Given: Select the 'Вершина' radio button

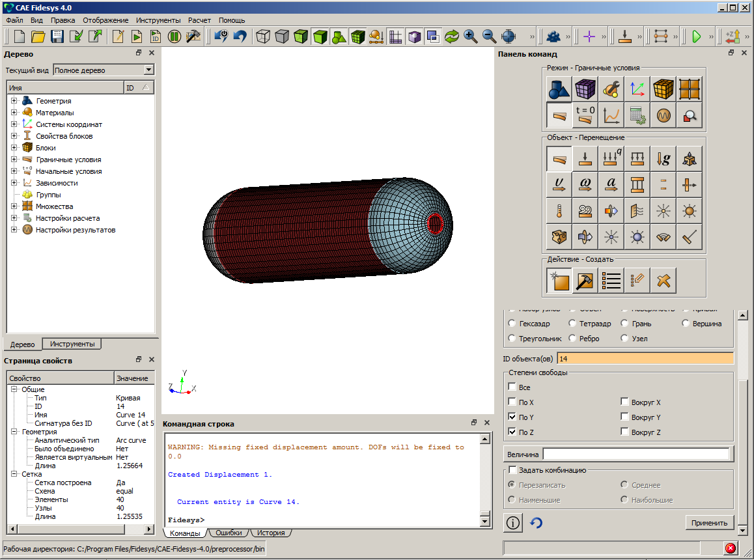Looking at the screenshot, I should (686, 323).
